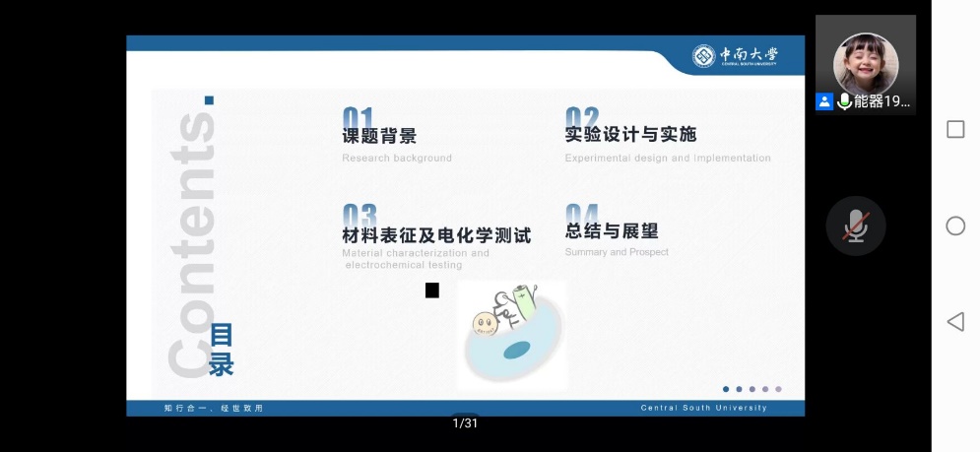Tap the Android back triangle button
The width and height of the screenshot is (980, 452).
click(954, 322)
